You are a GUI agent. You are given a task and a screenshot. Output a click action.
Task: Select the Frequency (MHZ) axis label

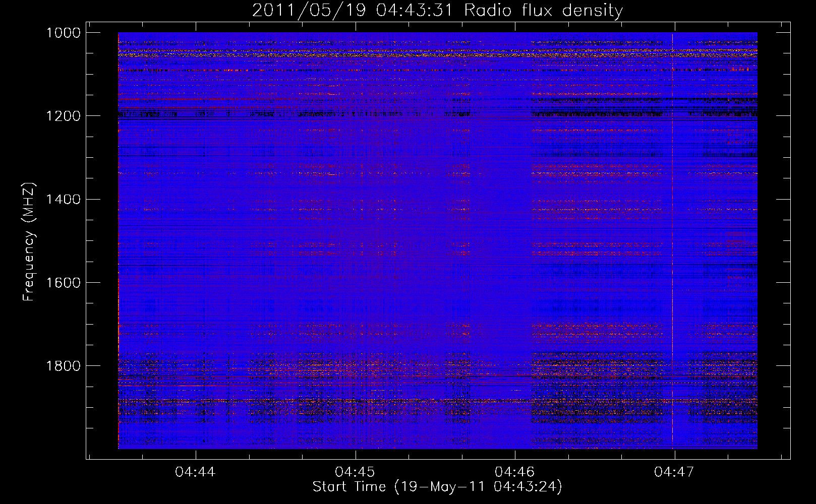pos(29,242)
